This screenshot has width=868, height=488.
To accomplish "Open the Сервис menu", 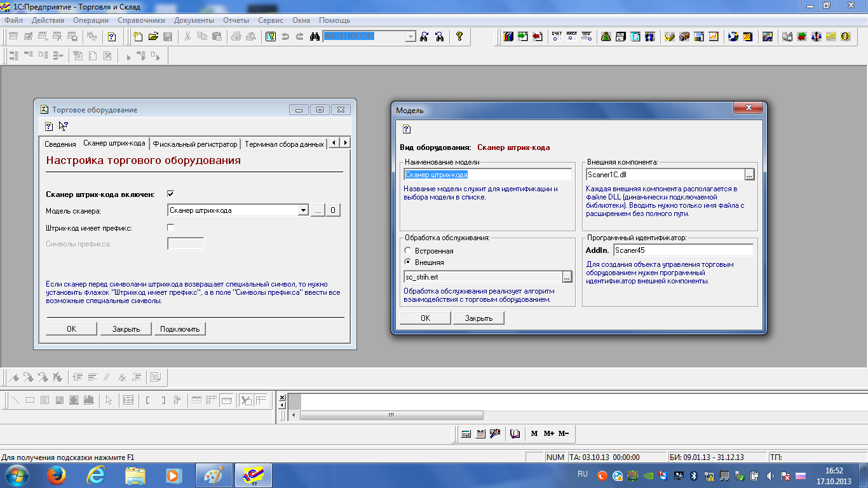I will tap(271, 20).
